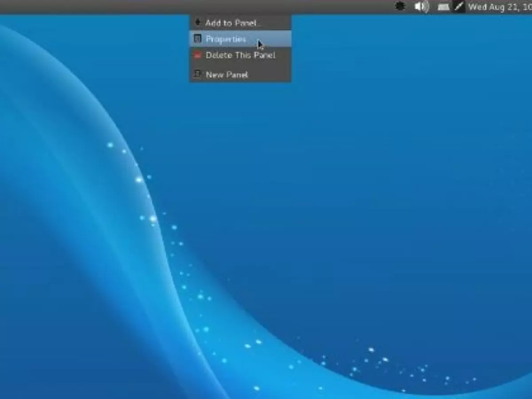This screenshot has height=399, width=532.
Task: Click the red Delete This Panel icon
Action: [x=198, y=55]
